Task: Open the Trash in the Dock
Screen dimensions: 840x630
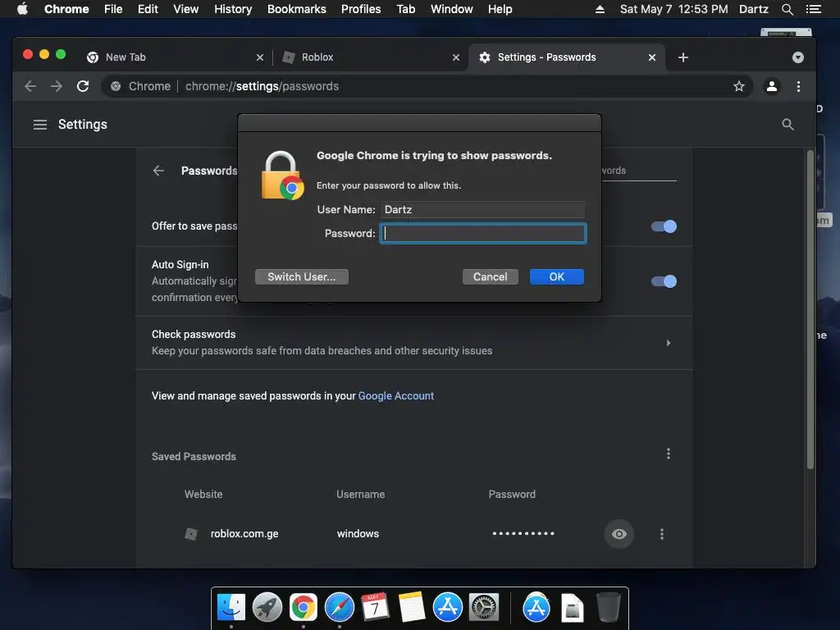Action: click(x=609, y=608)
